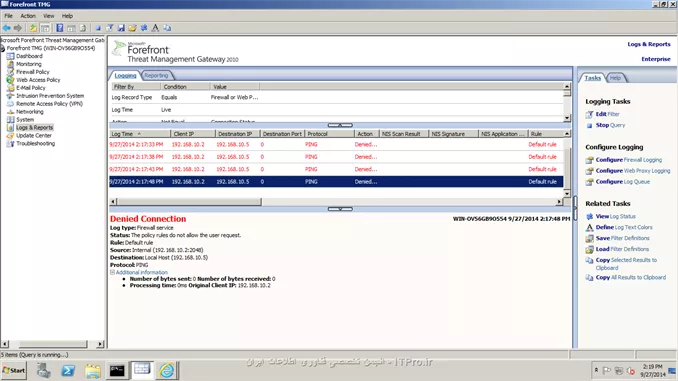
Task: Select the log entry at 2:17:33 PM
Action: [x=336, y=144]
